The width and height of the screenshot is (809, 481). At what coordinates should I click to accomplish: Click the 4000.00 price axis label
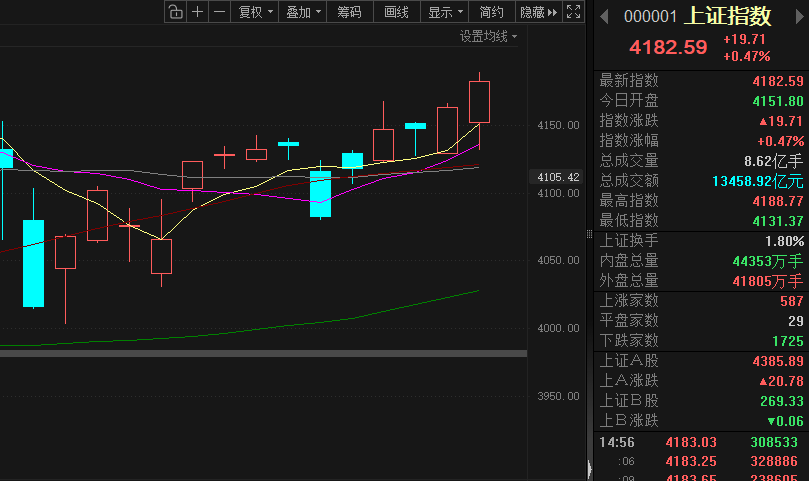558,328
